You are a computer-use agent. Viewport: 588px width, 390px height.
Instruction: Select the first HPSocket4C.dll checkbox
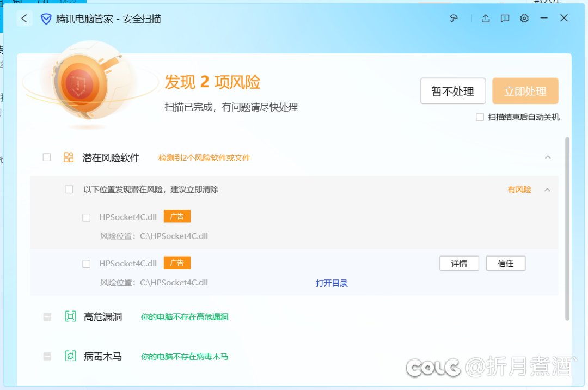point(86,217)
